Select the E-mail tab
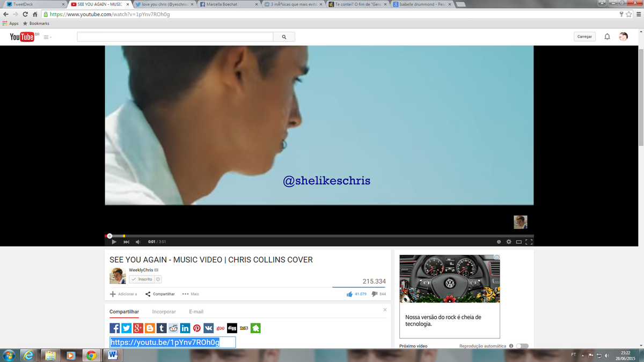 196,312
